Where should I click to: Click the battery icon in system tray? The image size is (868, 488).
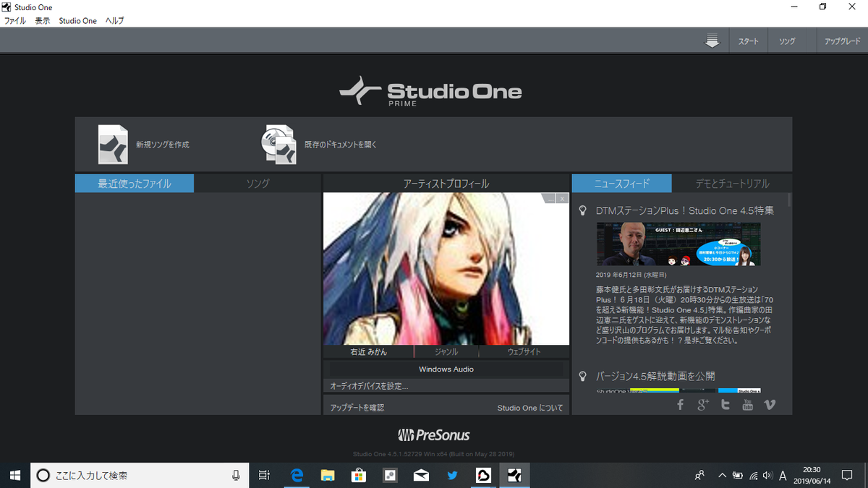tap(738, 475)
